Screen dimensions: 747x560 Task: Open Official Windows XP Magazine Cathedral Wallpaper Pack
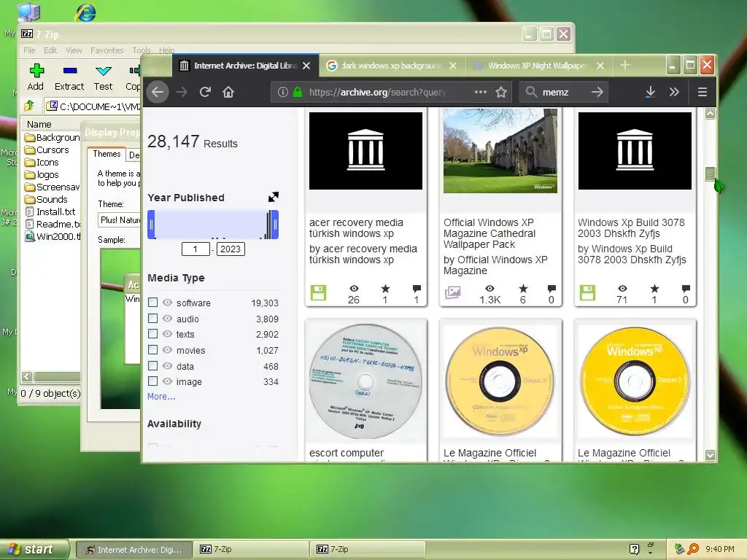pyautogui.click(x=489, y=233)
